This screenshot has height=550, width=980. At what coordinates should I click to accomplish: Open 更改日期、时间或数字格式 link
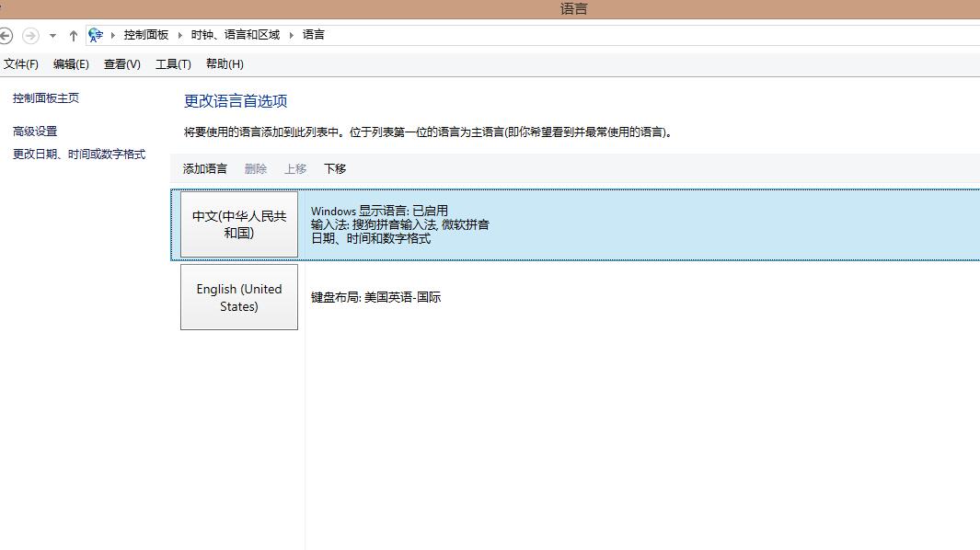(x=79, y=155)
